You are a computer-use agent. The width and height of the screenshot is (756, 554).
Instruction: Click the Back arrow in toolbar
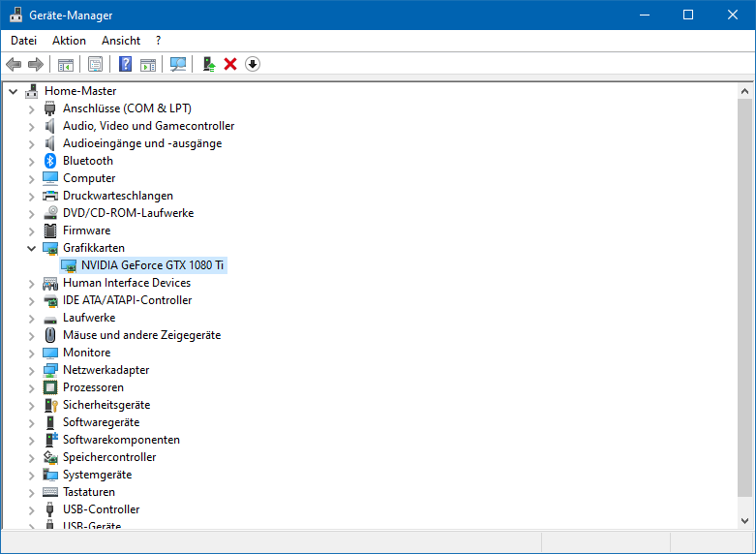[x=14, y=64]
